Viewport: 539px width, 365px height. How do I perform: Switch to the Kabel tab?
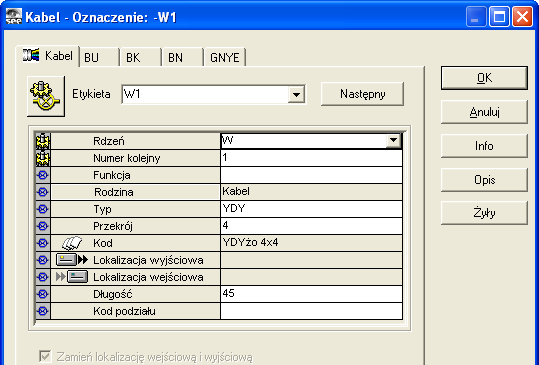click(x=47, y=56)
